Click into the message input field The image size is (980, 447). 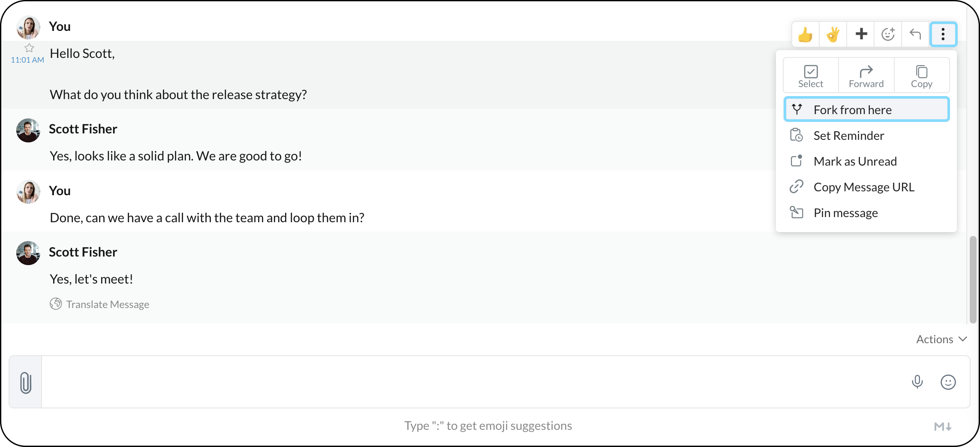[472, 382]
